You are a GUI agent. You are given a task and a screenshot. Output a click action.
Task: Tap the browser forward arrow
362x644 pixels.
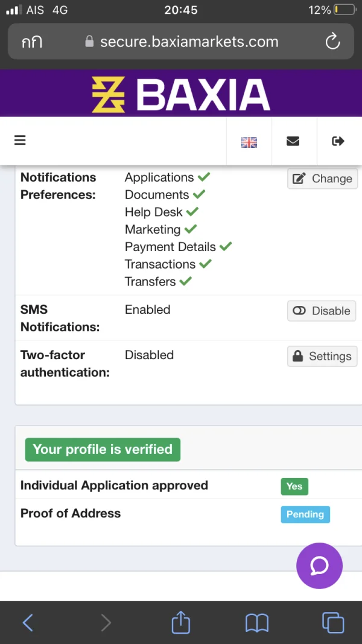[x=106, y=622]
